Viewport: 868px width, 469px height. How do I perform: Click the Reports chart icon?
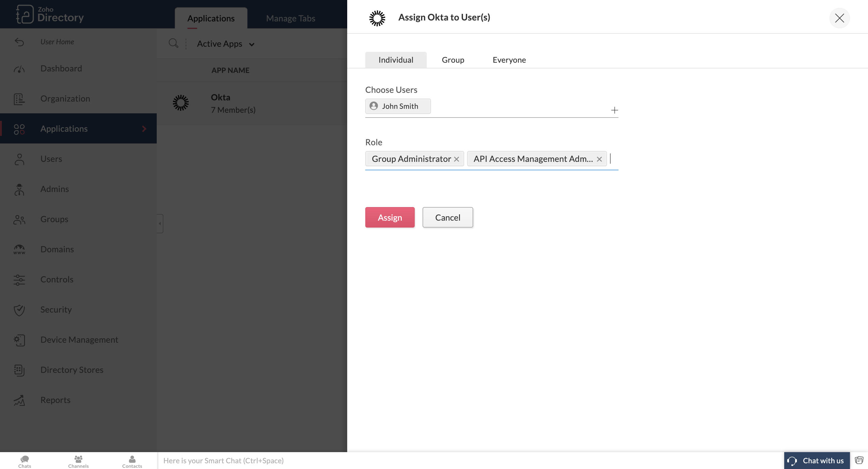[19, 400]
